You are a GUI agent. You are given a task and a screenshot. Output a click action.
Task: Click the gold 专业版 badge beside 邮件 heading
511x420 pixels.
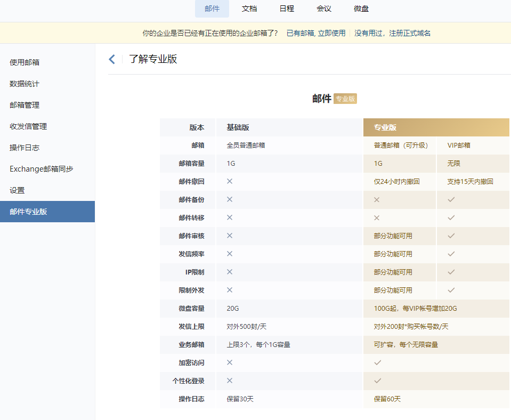click(x=345, y=99)
